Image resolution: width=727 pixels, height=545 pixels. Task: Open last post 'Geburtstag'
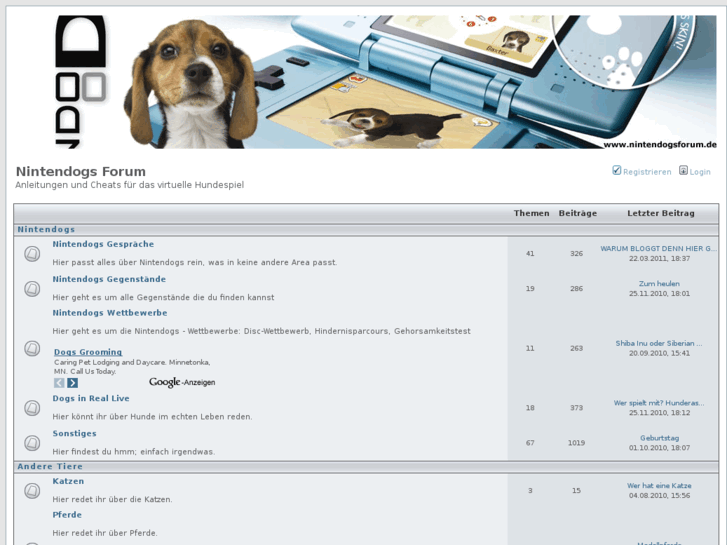[659, 438]
